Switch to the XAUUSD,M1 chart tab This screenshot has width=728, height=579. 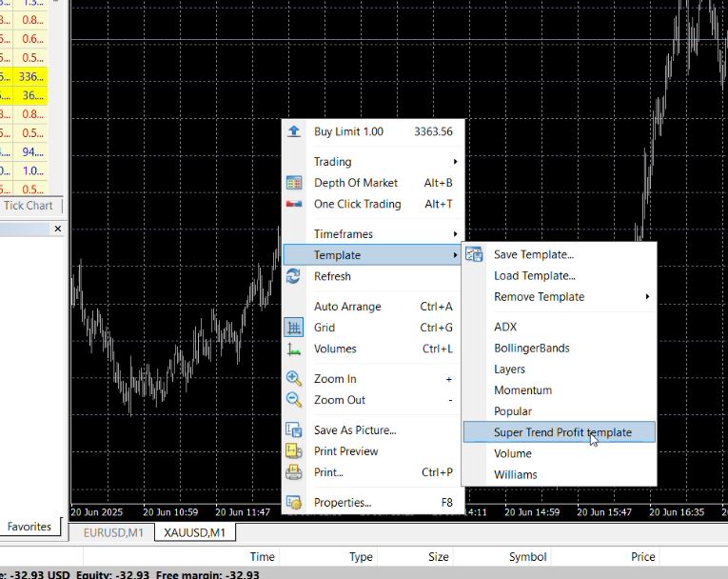194,532
